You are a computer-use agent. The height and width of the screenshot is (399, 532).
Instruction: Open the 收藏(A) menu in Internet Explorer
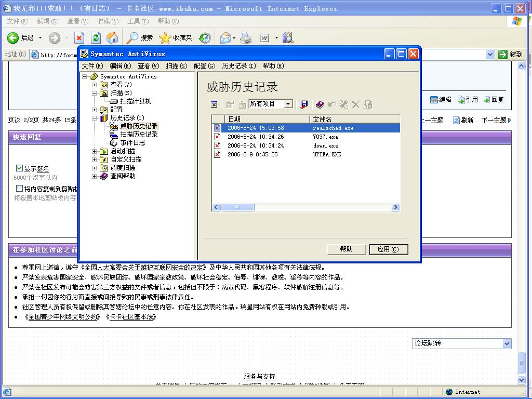click(108, 21)
